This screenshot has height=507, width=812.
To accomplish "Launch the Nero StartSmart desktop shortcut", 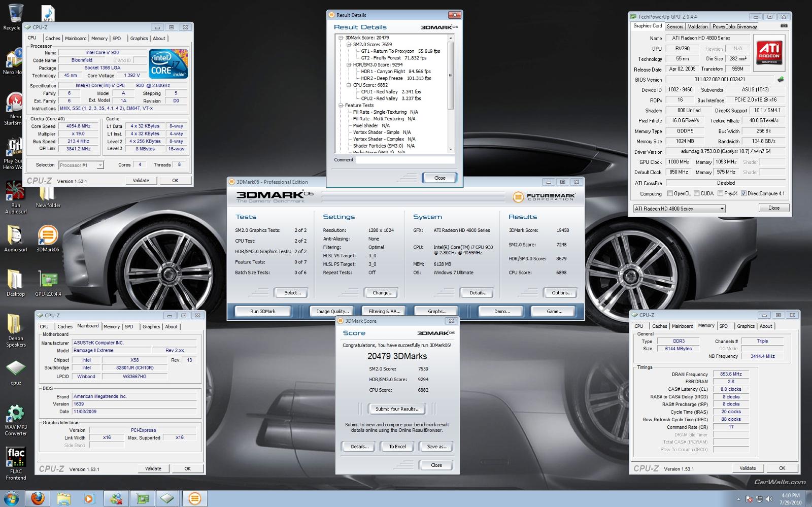I will pyautogui.click(x=14, y=108).
